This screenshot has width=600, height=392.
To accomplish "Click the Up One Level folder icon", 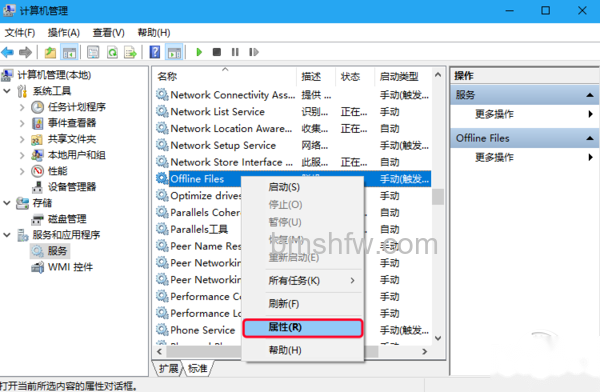I will coord(50,52).
